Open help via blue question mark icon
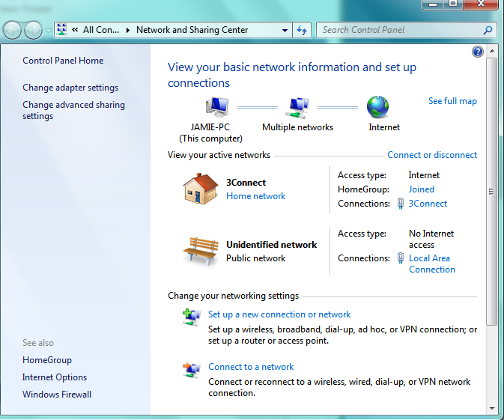This screenshot has width=504, height=420. point(478,52)
